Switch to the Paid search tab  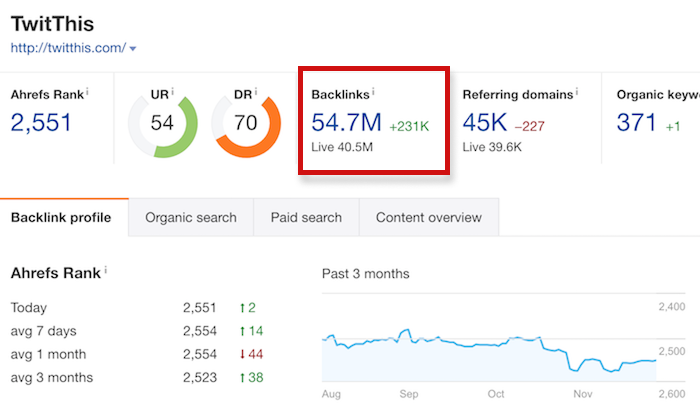(x=306, y=217)
